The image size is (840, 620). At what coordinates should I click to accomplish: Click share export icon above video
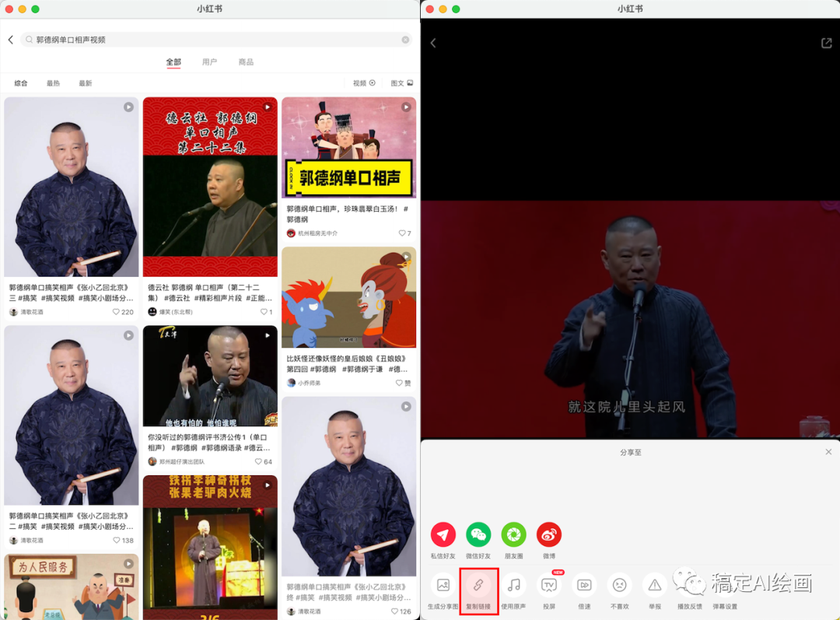click(x=827, y=43)
